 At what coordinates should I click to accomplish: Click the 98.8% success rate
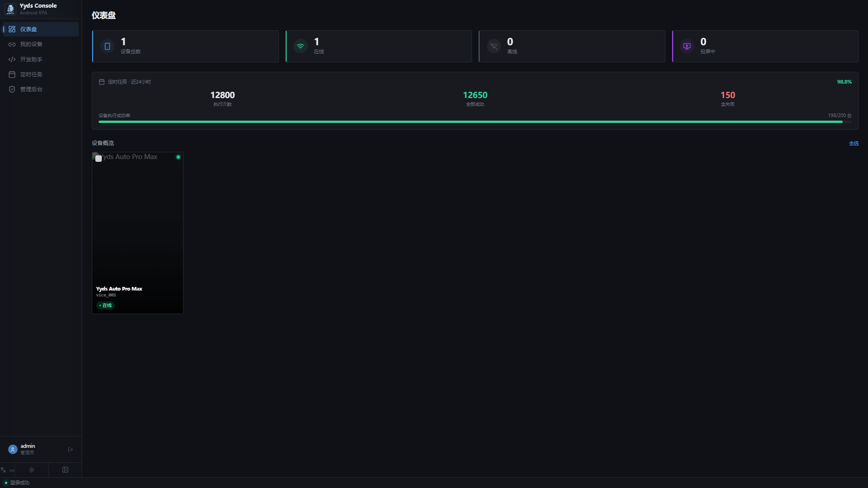844,82
